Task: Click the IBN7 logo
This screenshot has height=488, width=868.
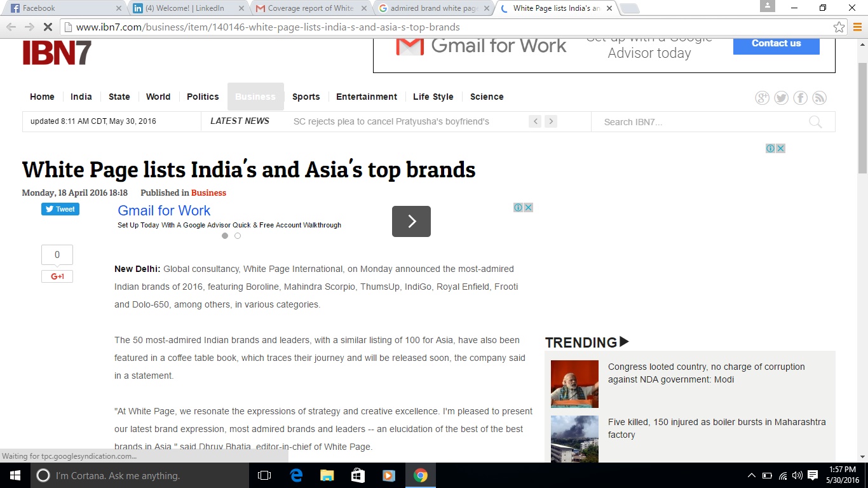Action: click(57, 53)
